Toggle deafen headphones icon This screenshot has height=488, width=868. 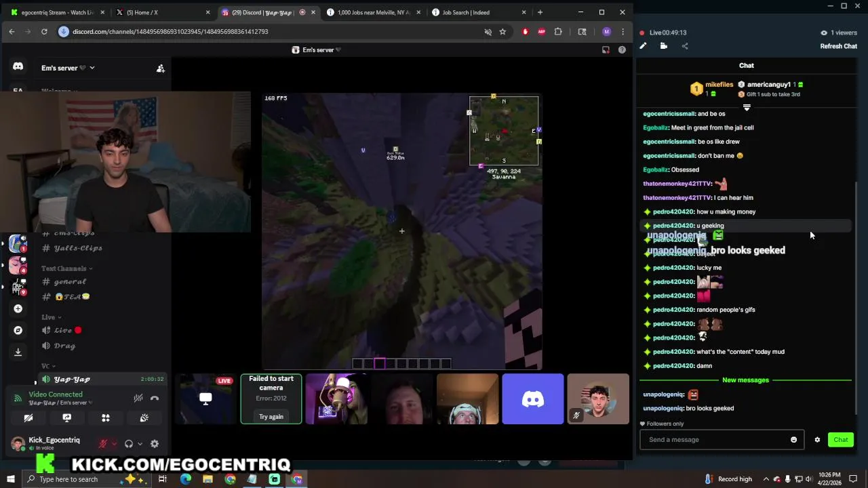[x=129, y=444]
